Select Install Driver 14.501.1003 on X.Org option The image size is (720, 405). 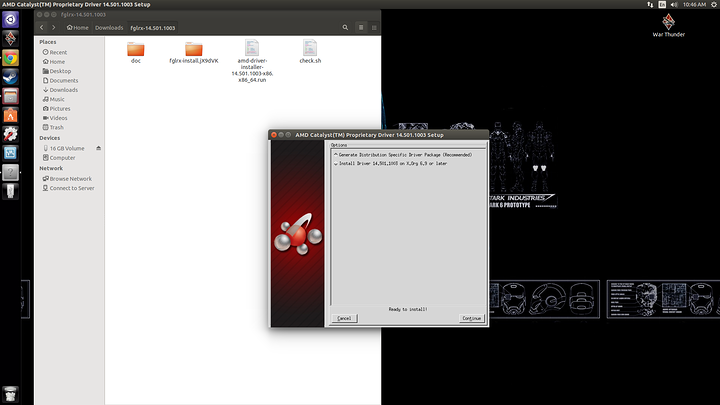390,163
